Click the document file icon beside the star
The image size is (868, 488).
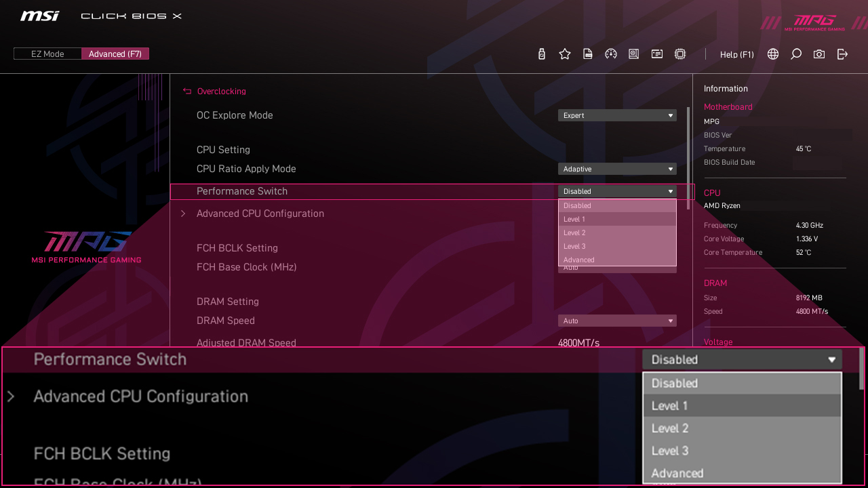click(587, 54)
